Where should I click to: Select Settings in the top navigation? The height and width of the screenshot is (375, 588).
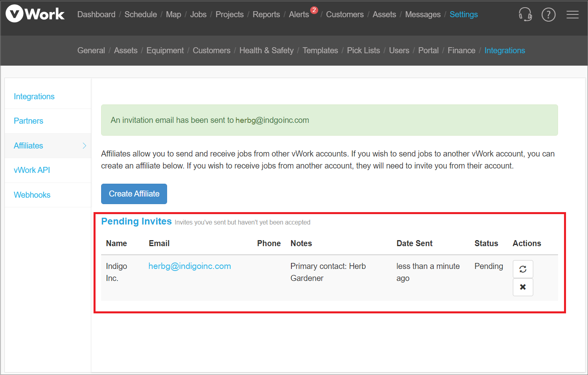pyautogui.click(x=464, y=14)
